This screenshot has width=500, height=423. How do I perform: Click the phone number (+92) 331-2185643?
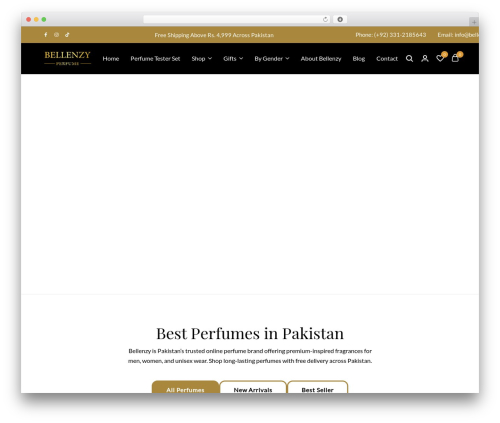pos(400,35)
